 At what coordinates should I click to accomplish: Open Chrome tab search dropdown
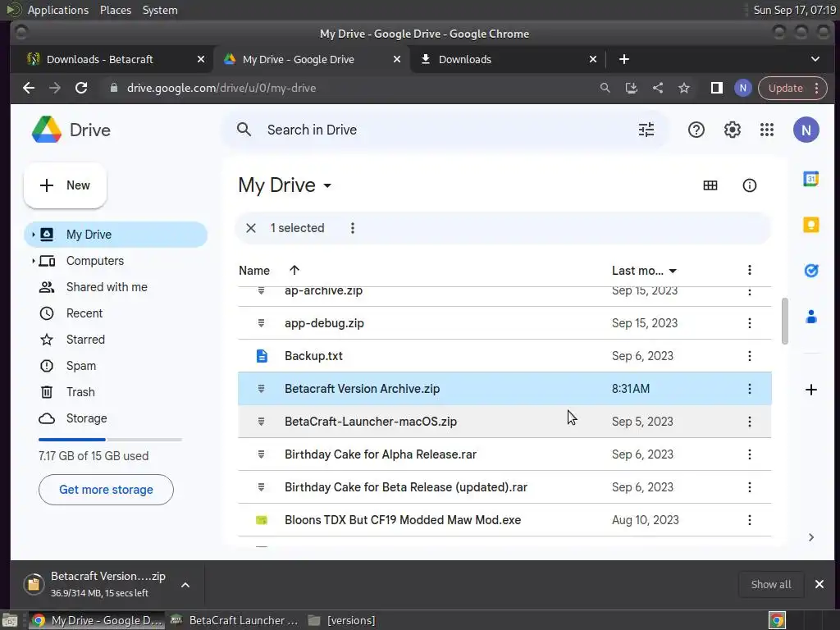point(815,59)
